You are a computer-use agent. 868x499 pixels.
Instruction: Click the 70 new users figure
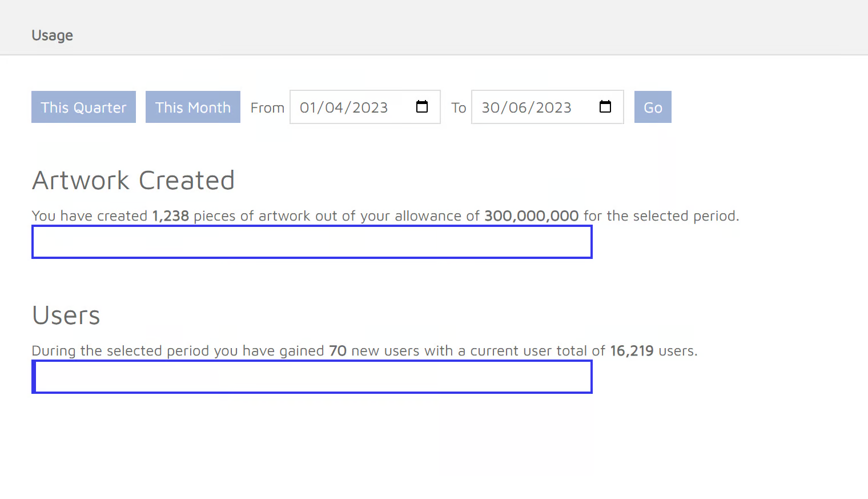(337, 351)
